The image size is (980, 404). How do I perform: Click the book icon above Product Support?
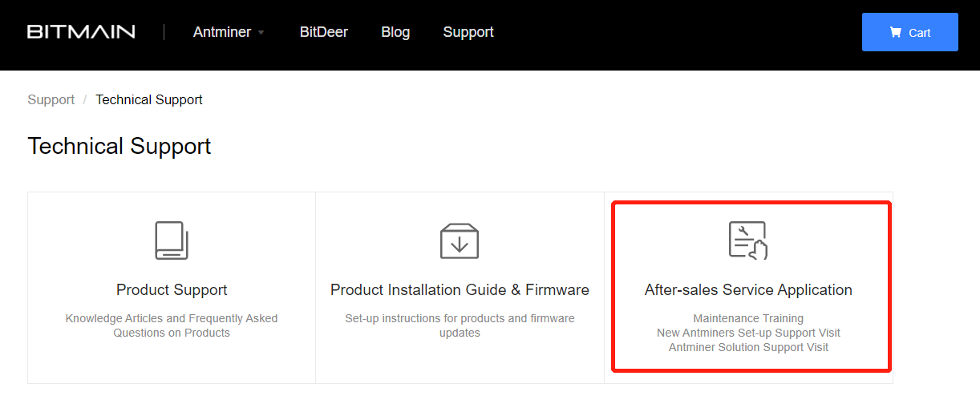172,240
